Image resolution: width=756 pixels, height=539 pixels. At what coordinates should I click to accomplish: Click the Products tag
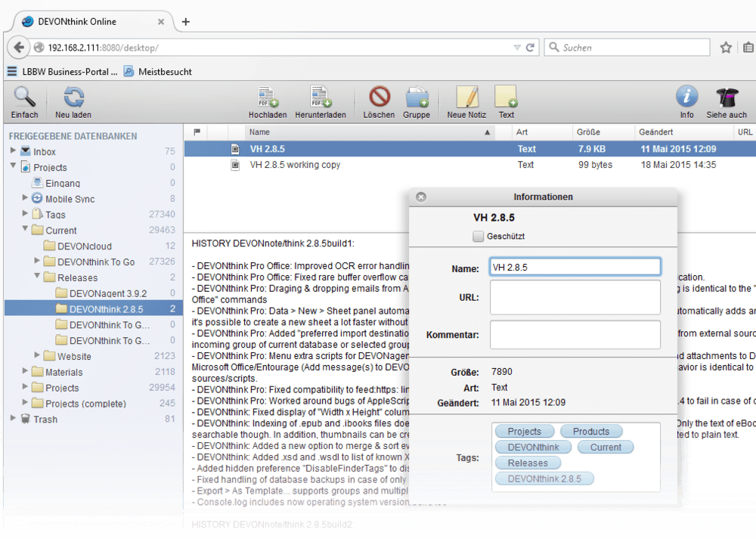(x=591, y=432)
